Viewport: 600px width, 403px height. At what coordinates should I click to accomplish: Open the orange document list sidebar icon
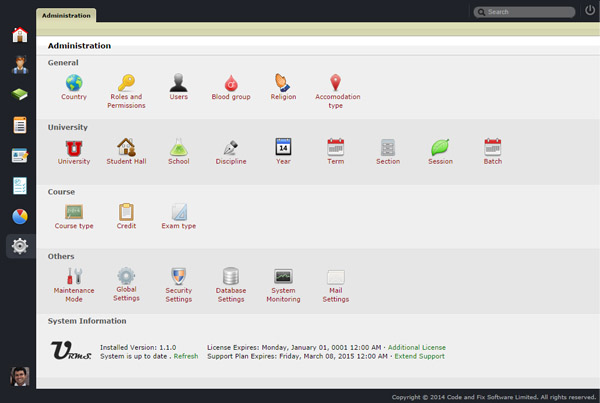click(x=20, y=125)
